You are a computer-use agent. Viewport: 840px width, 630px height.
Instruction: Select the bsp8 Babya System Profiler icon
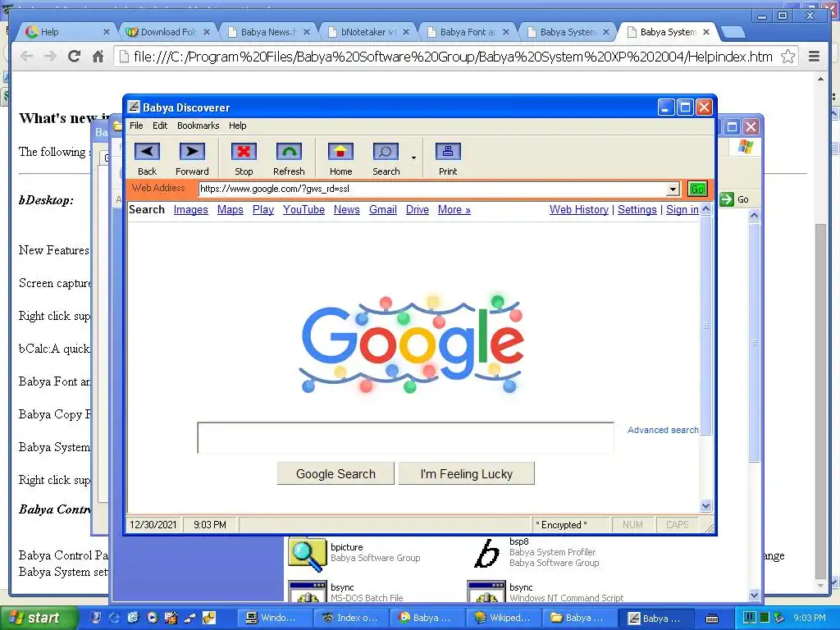pyautogui.click(x=487, y=554)
